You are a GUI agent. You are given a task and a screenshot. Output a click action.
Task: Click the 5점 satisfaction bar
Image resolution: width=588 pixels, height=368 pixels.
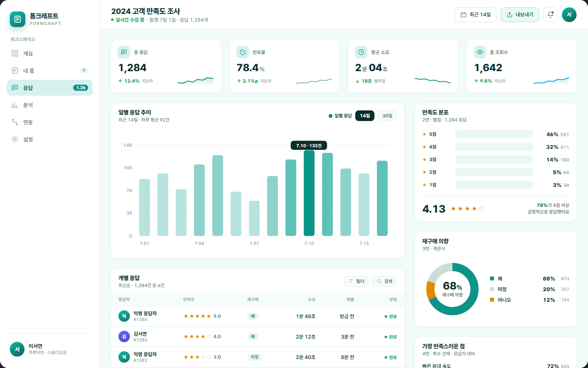click(x=494, y=134)
